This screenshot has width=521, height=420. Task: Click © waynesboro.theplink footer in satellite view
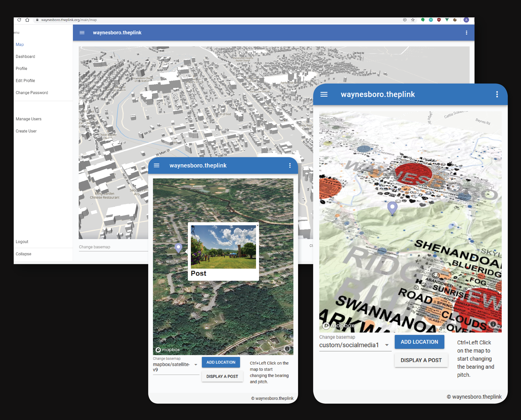point(272,398)
